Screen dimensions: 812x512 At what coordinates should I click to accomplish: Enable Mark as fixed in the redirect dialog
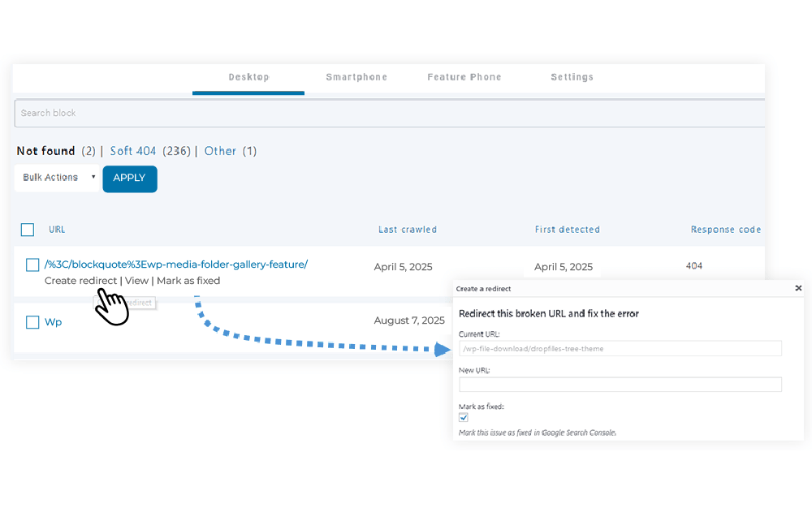click(463, 416)
